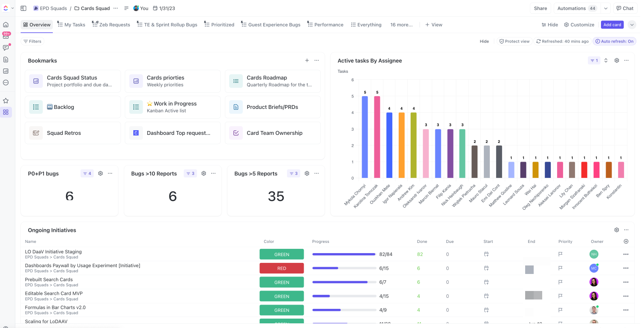The height and width of the screenshot is (328, 644).
Task: Click the ClickUp logo at top left
Action: (6, 8)
